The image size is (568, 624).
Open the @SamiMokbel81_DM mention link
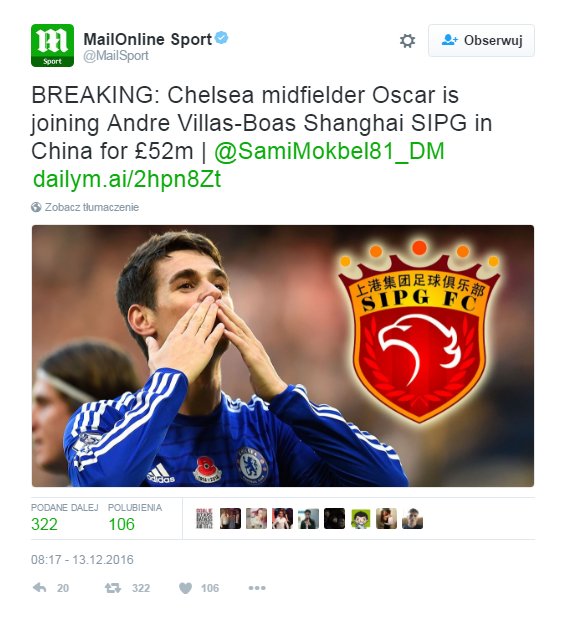329,151
